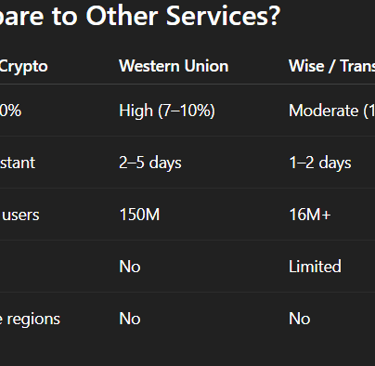
Task: Select the Western Union column header
Action: 174,66
